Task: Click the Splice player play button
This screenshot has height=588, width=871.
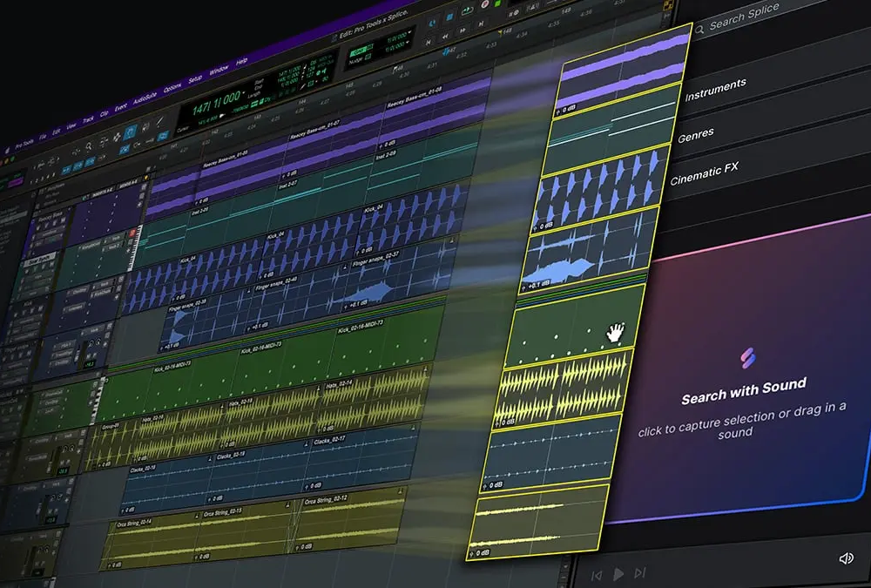Action: (x=618, y=574)
